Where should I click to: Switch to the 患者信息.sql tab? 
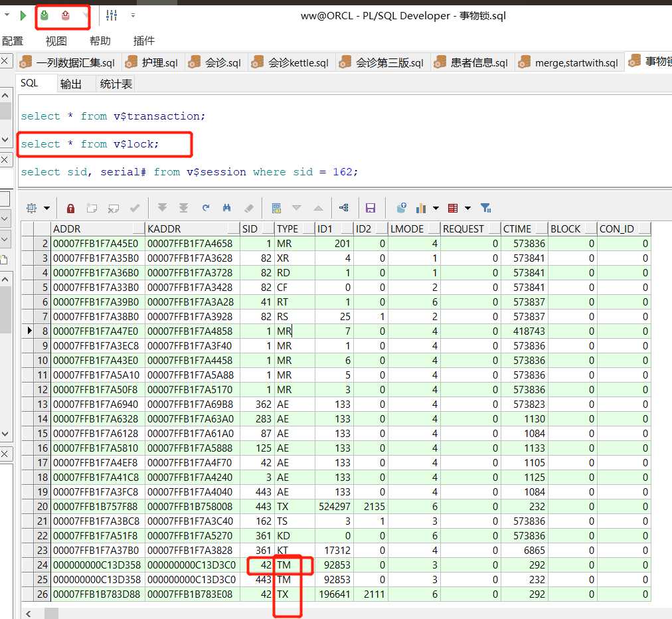(471, 62)
